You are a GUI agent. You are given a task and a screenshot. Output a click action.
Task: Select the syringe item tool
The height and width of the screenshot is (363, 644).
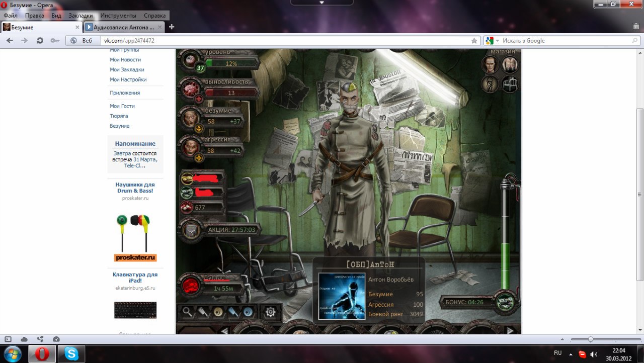(232, 312)
